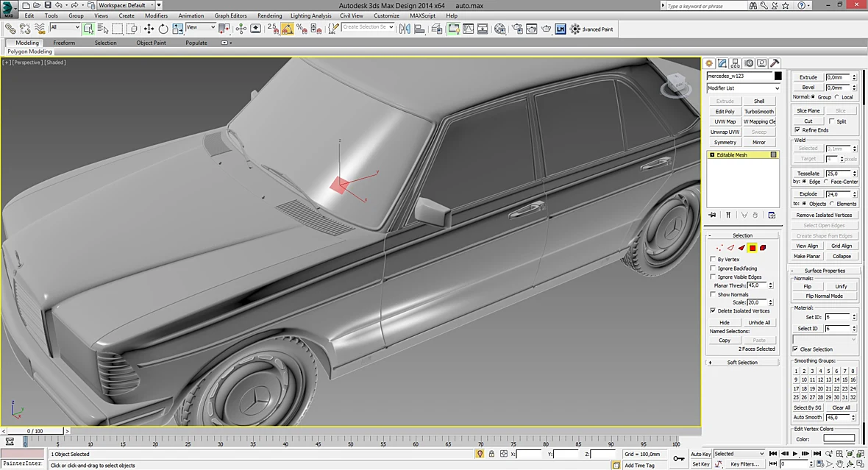
Task: Open the Workspace Default dropdown
Action: point(126,5)
